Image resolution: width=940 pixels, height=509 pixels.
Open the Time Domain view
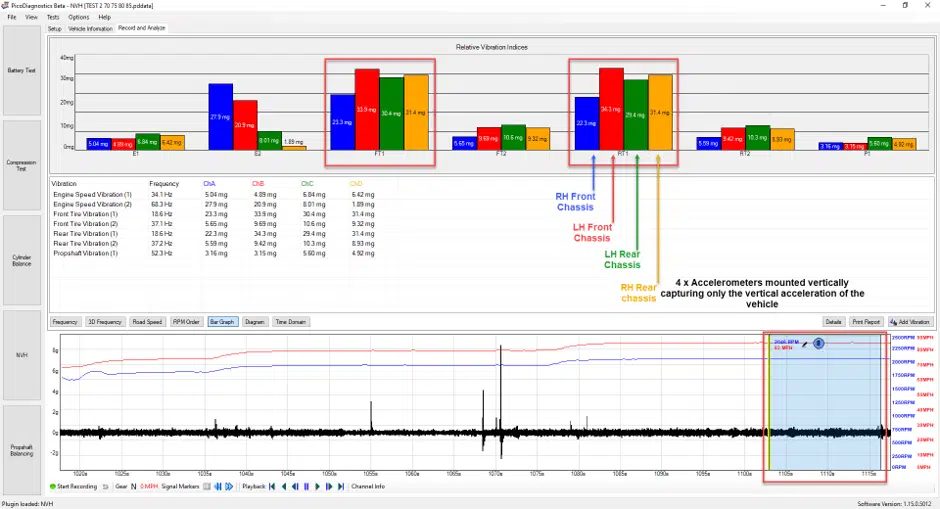pyautogui.click(x=291, y=322)
